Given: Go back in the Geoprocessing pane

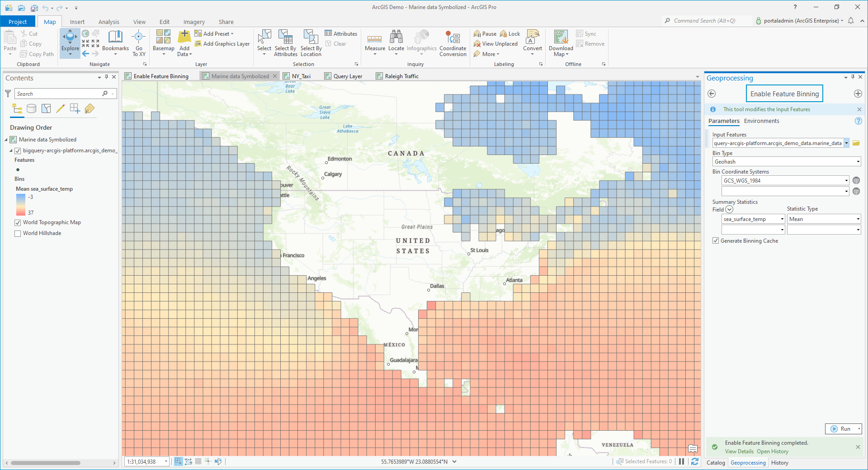Looking at the screenshot, I should coord(712,94).
